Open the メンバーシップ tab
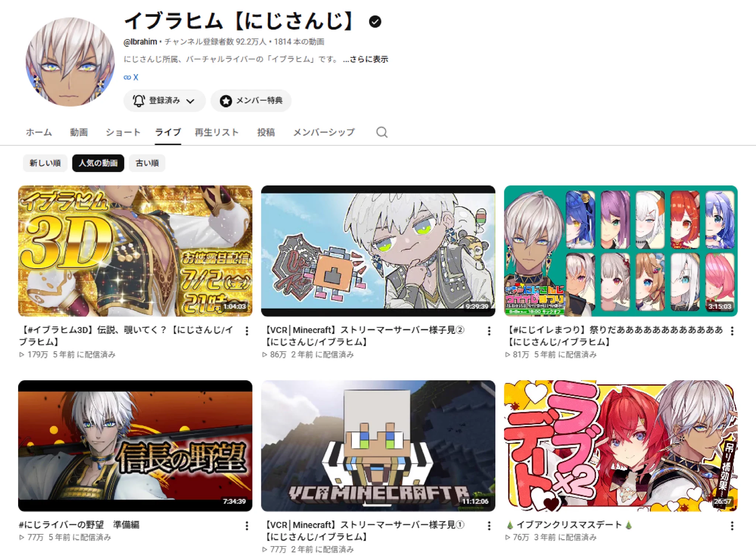This screenshot has height=557, width=756. click(x=324, y=132)
